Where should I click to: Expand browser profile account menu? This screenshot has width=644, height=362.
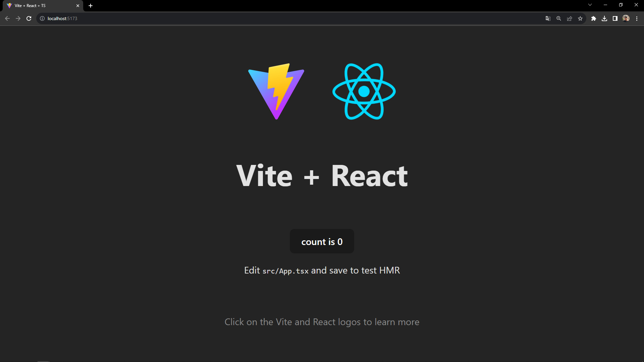point(626,18)
